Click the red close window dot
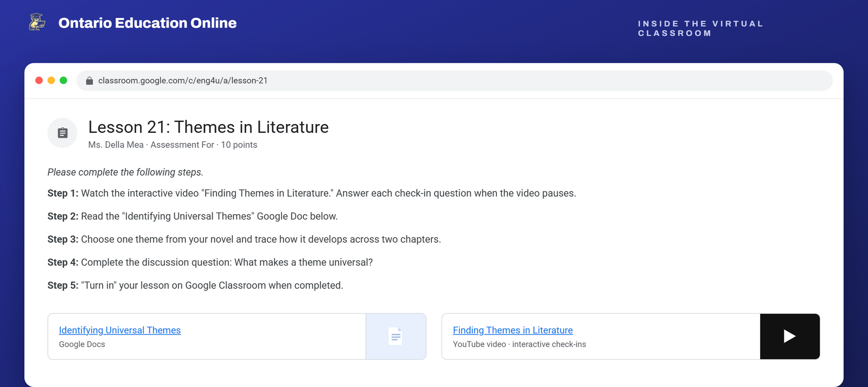The image size is (868, 387). (39, 80)
